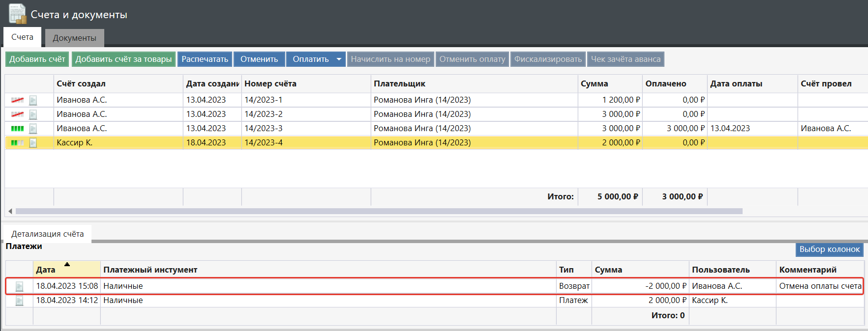The width and height of the screenshot is (868, 331).
Task: Click the horizontal scrollbar of the invoices table
Action: 379,211
